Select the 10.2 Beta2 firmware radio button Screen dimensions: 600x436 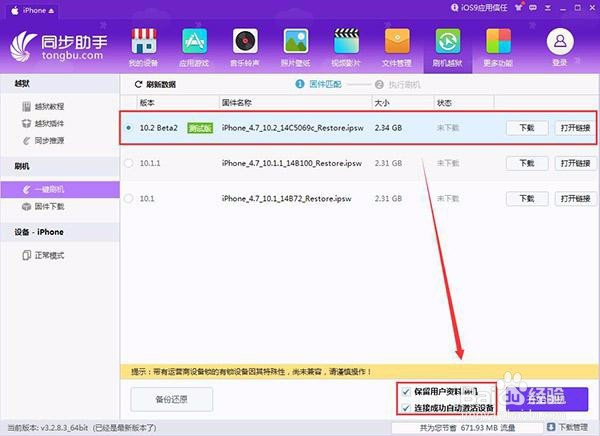point(129,128)
